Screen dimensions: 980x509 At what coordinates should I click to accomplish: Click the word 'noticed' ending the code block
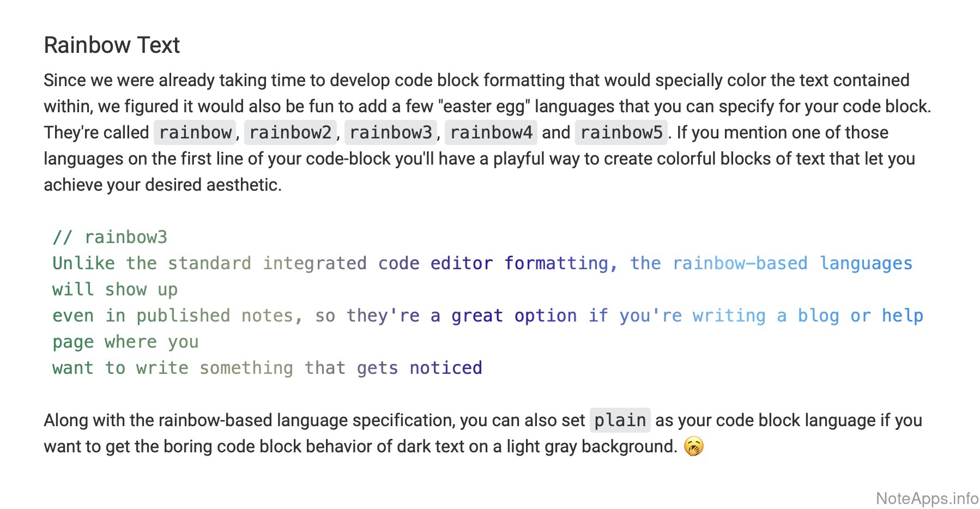pos(445,368)
